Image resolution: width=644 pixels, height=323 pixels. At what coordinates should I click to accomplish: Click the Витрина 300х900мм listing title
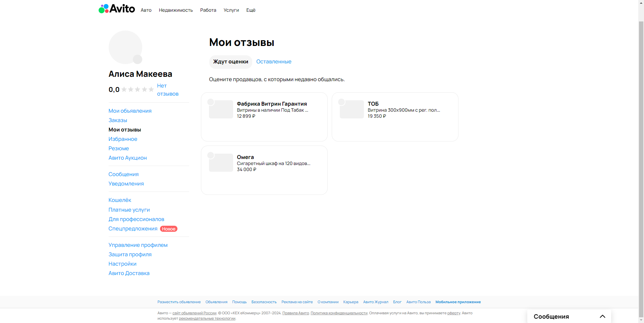pyautogui.click(x=404, y=110)
